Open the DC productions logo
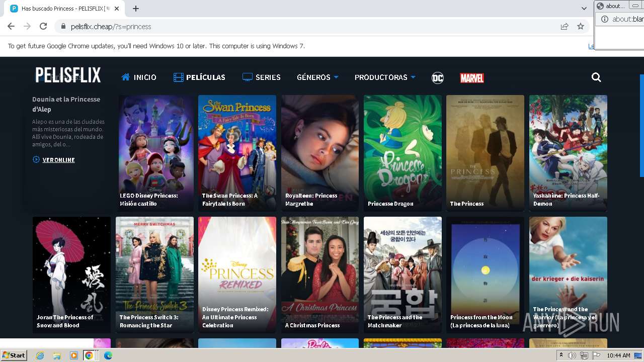The image size is (644, 362). 438,77
